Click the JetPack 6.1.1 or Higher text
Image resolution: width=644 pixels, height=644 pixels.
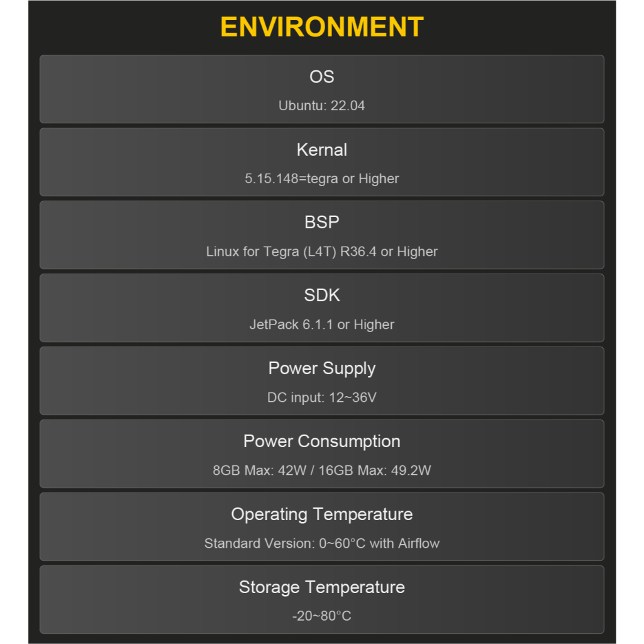(x=322, y=325)
